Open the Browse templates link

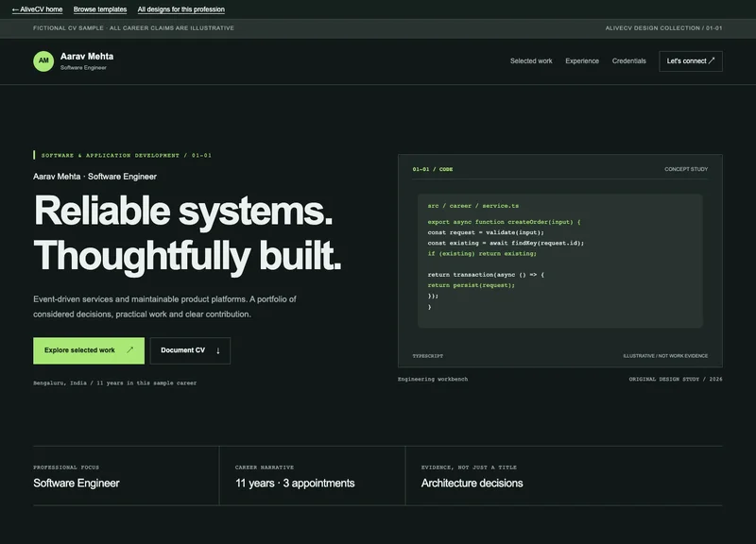click(100, 9)
